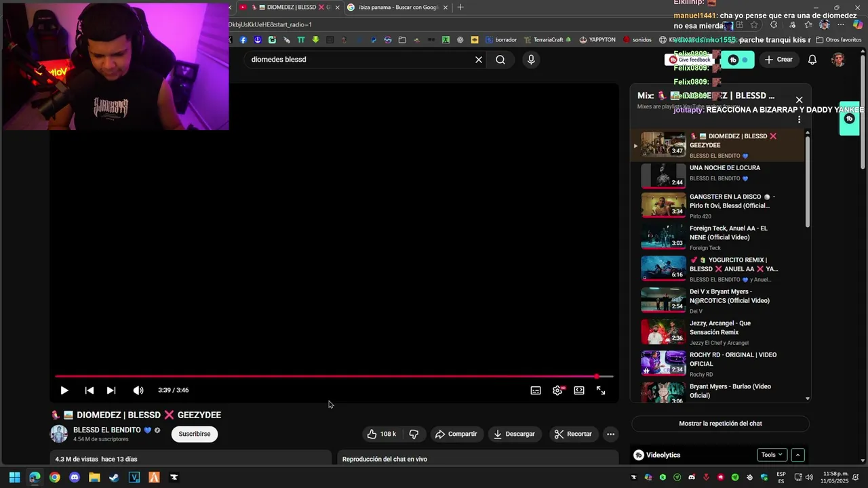Screen dimensions: 868x488
Task: Select YOGURCITO REMIX playlist item
Action: tap(719, 269)
